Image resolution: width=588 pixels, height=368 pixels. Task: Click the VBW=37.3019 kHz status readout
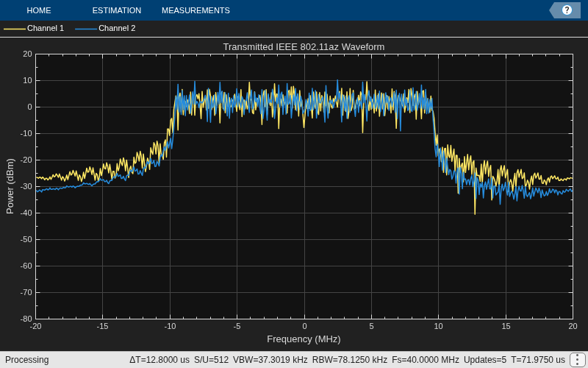point(270,360)
